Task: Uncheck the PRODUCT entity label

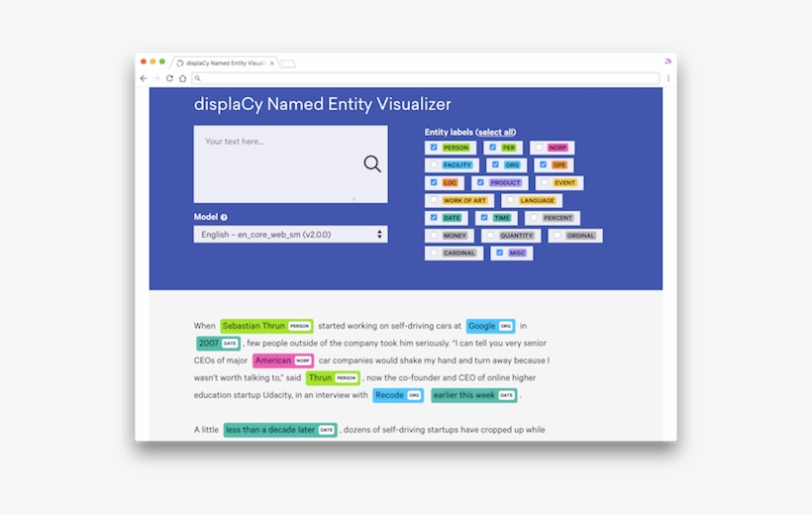Action: [480, 182]
